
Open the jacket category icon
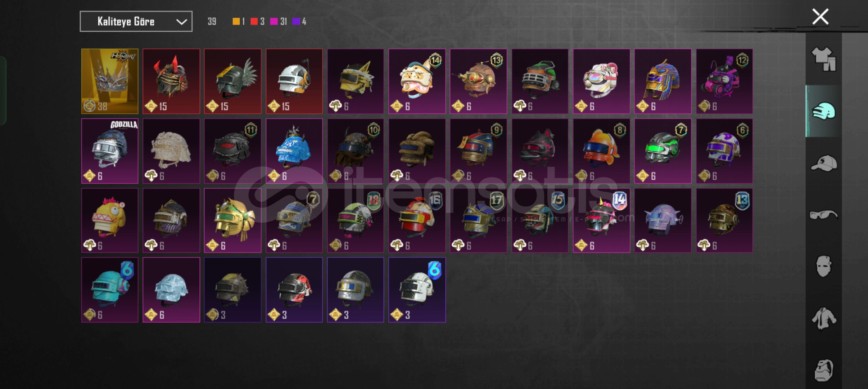[823, 318]
